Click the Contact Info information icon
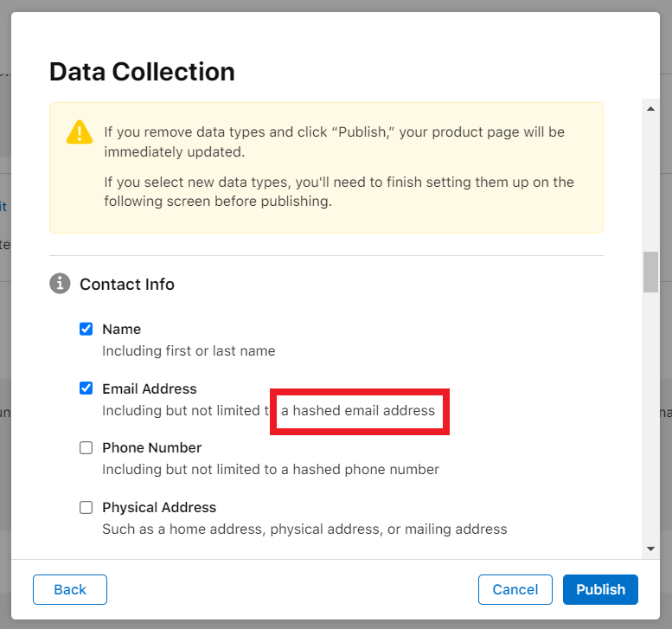The height and width of the screenshot is (629, 672). tap(60, 284)
